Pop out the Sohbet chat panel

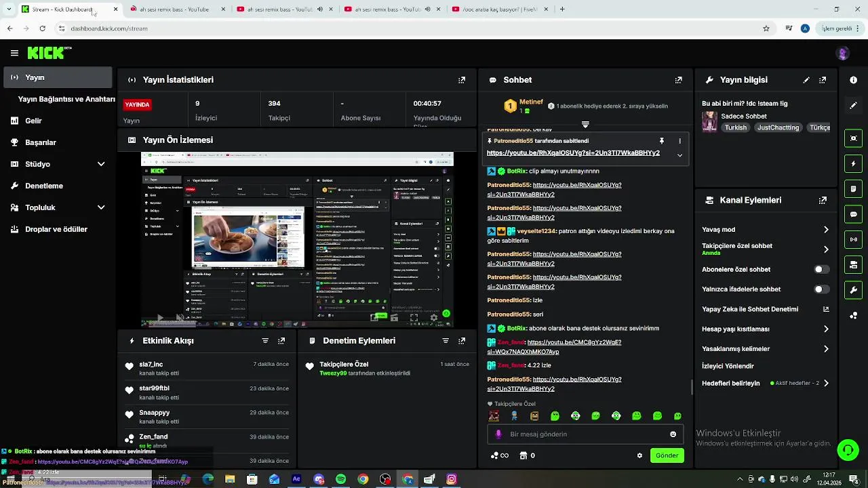coord(678,80)
